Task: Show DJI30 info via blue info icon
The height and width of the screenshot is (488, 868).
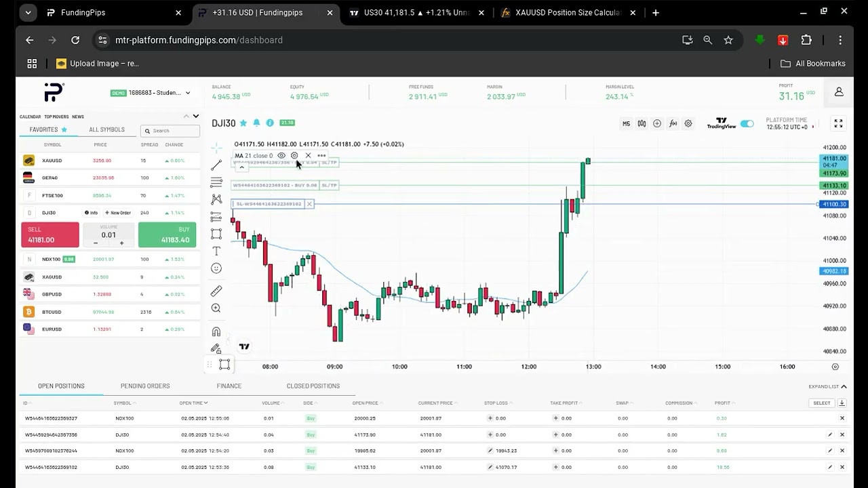Action: pos(270,123)
